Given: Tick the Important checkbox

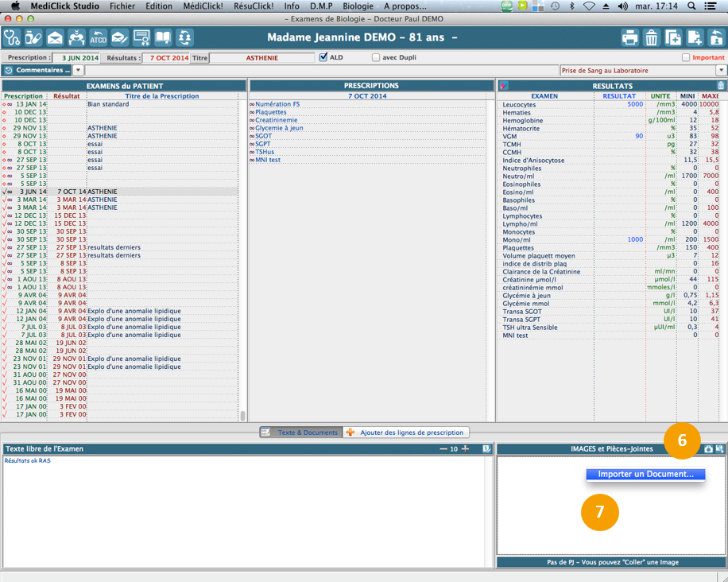Looking at the screenshot, I should click(686, 57).
